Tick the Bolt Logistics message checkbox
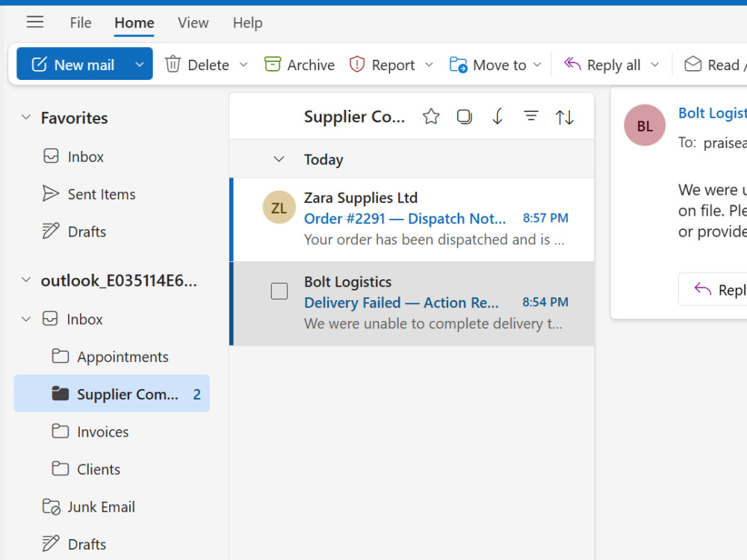 pyautogui.click(x=279, y=291)
